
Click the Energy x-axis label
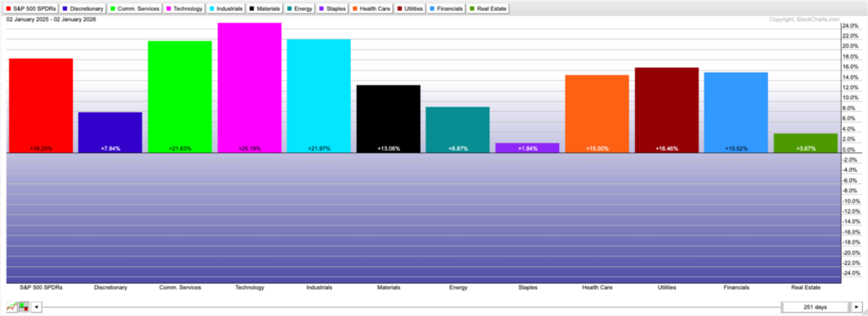(x=459, y=288)
